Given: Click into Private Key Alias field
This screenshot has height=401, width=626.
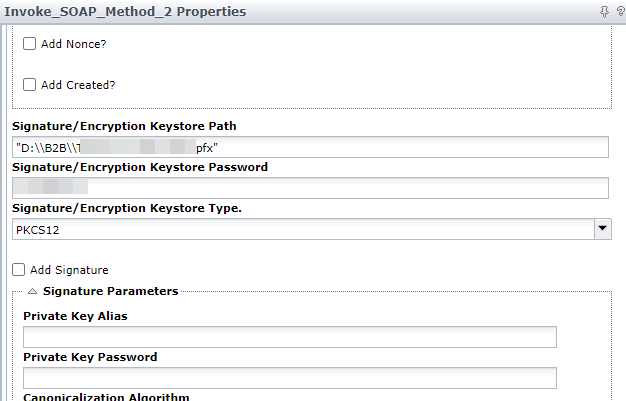Looking at the screenshot, I should 290,337.
